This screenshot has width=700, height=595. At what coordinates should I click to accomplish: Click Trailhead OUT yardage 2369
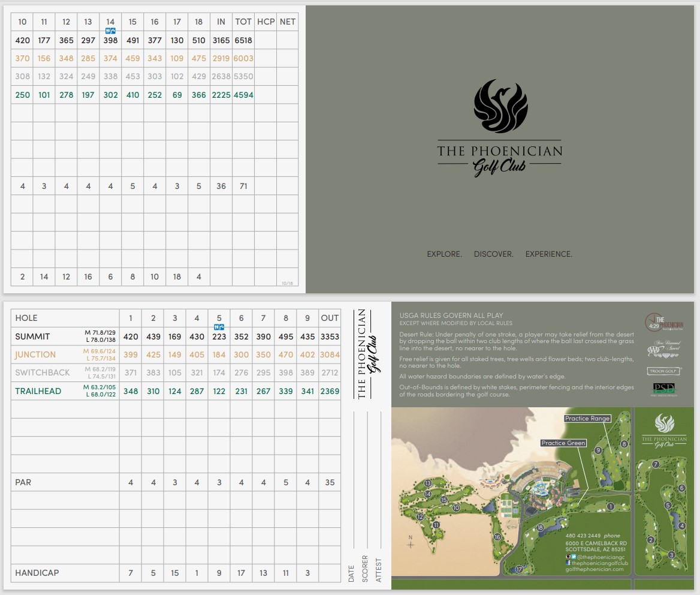tap(330, 391)
